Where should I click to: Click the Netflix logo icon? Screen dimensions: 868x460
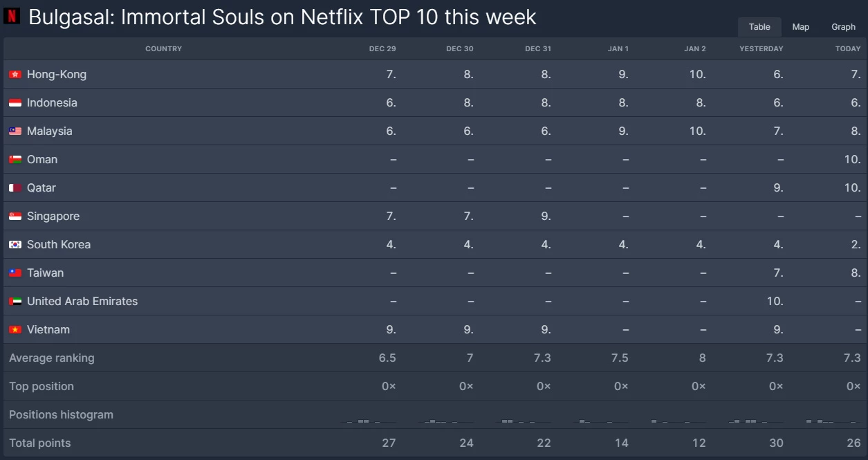[12, 16]
